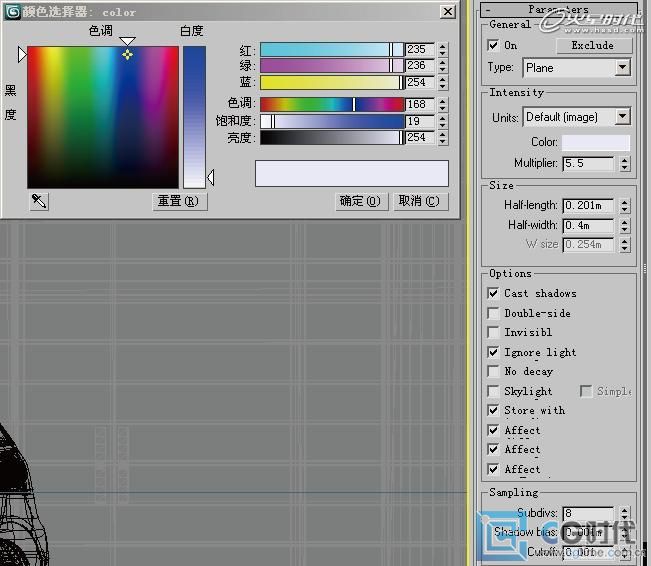Click the whiteness arrow marker
Image resolution: width=651 pixels, height=566 pixels.
(210, 177)
